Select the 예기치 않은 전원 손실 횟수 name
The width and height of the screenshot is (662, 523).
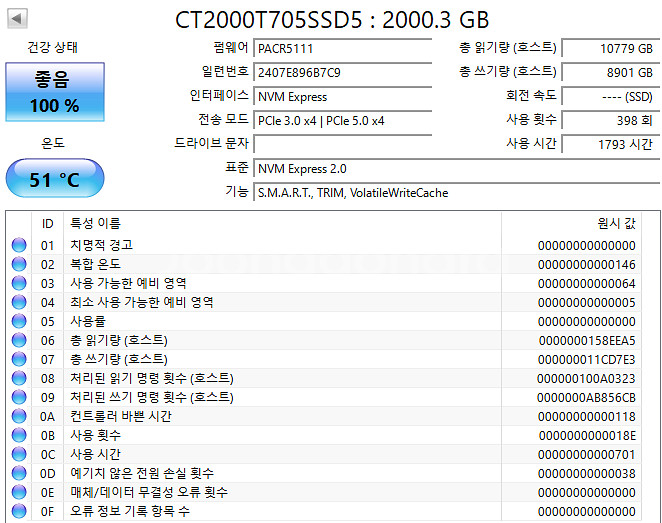(x=142, y=473)
